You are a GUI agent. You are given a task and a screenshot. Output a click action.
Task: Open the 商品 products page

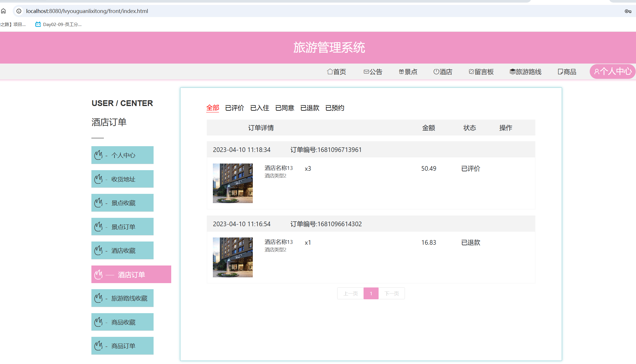567,72
